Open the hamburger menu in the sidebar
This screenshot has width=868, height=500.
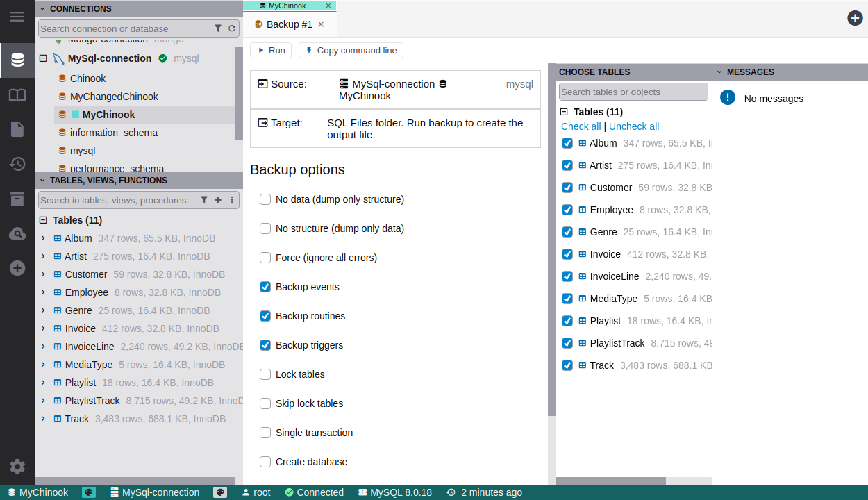[x=17, y=17]
